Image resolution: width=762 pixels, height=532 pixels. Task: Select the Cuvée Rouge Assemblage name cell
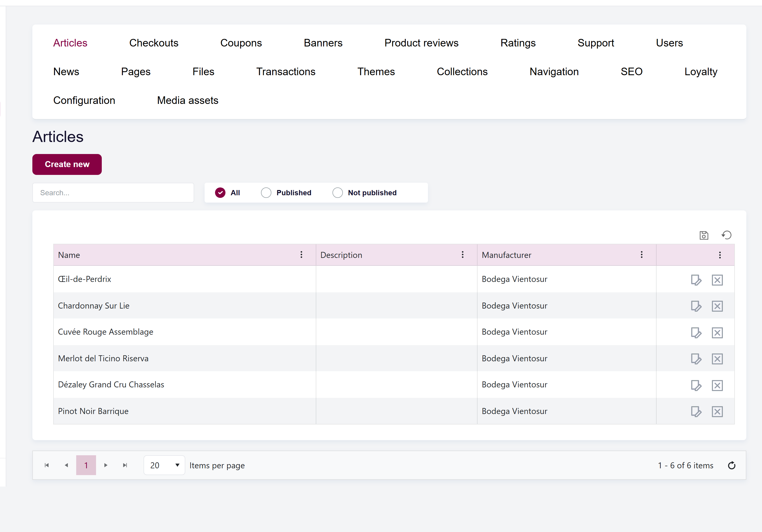[x=184, y=332]
